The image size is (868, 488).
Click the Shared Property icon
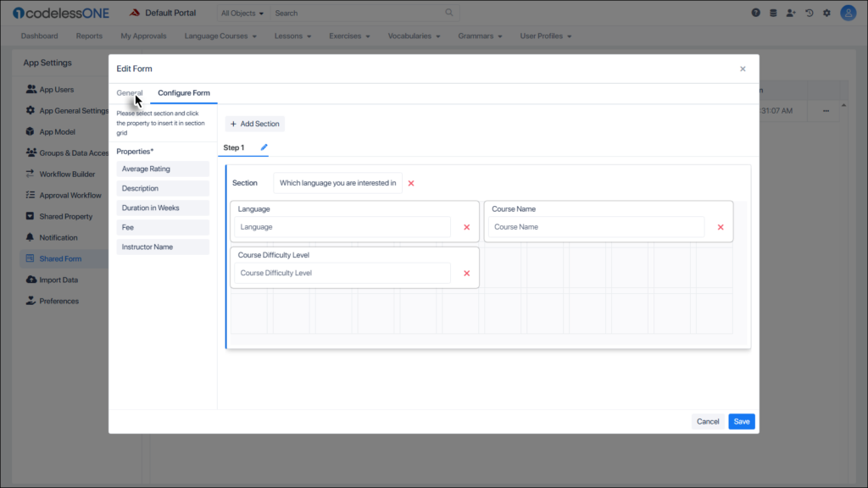(x=30, y=216)
